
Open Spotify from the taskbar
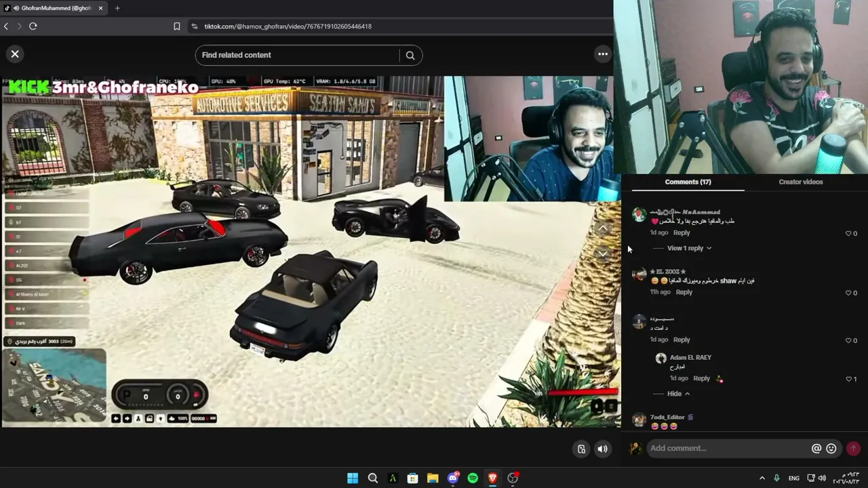click(473, 478)
